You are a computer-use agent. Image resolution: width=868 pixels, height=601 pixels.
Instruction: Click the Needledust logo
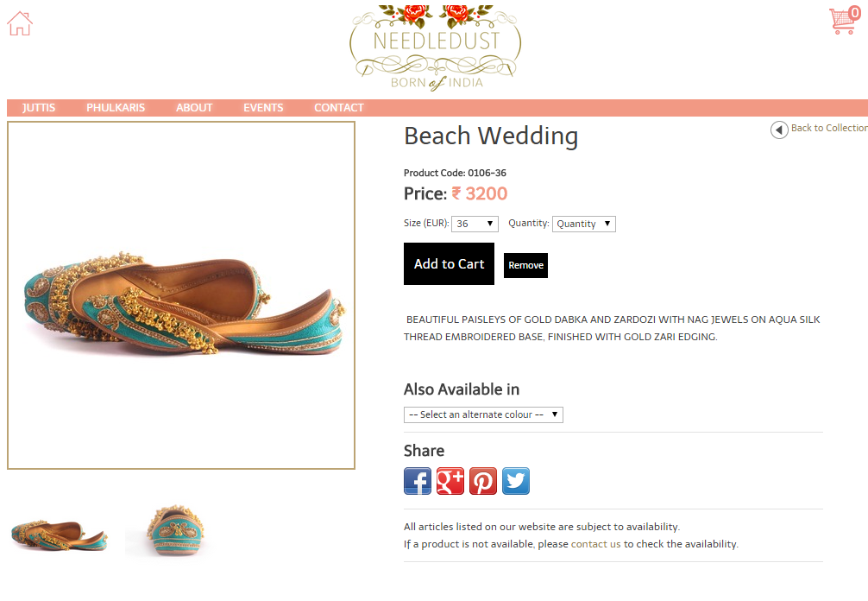[436, 47]
